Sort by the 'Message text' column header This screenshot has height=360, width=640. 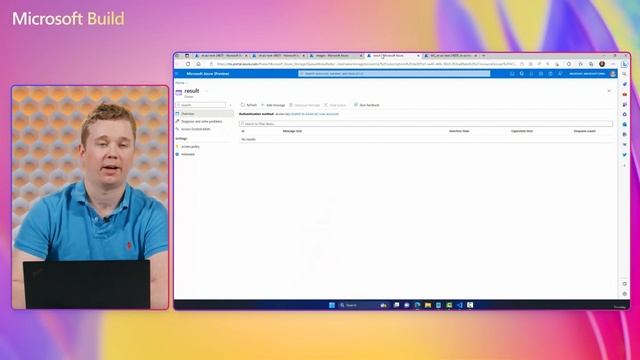[x=292, y=131]
